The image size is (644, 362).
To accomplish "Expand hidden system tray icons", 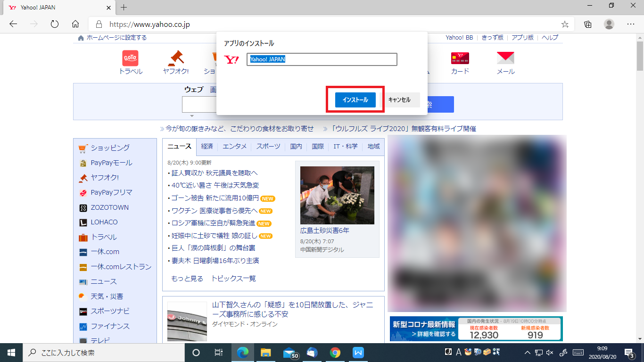I will 527,352.
